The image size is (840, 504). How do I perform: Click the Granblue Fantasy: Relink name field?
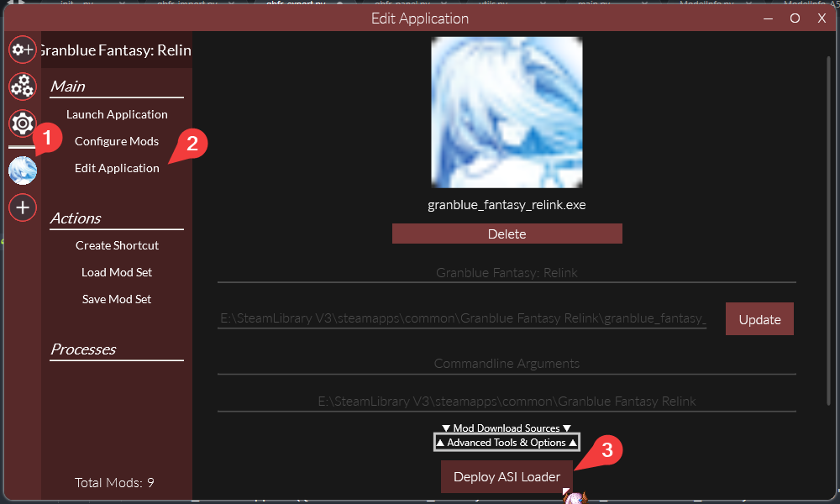point(507,273)
